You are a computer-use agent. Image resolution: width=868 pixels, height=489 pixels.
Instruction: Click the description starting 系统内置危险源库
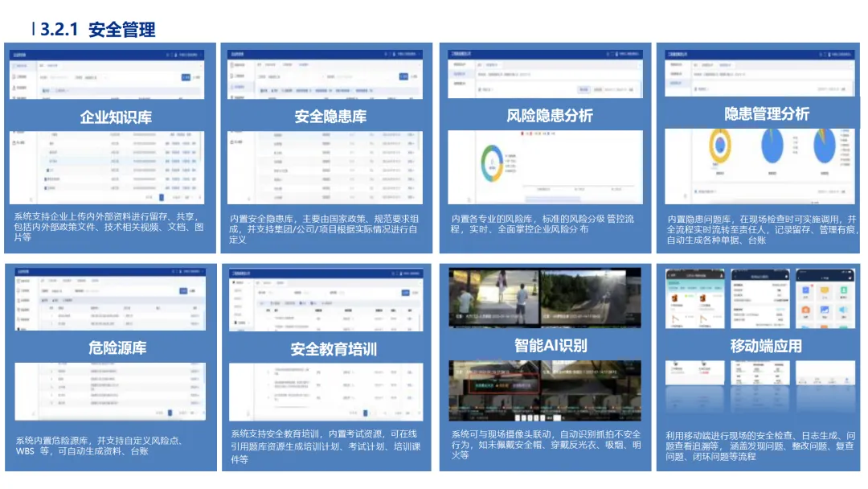[x=99, y=446]
